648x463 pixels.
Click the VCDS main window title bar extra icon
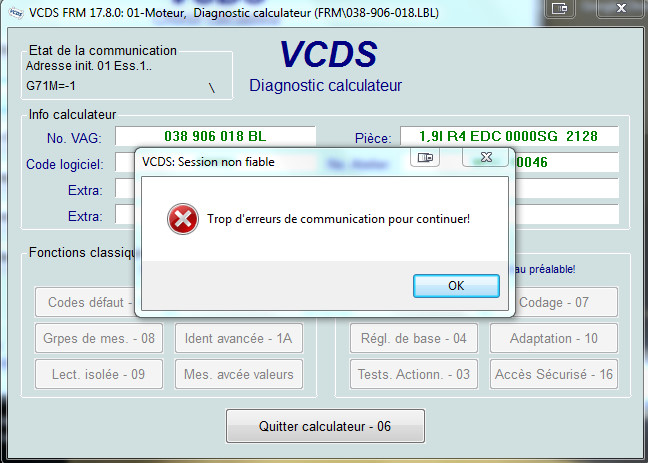pos(560,8)
